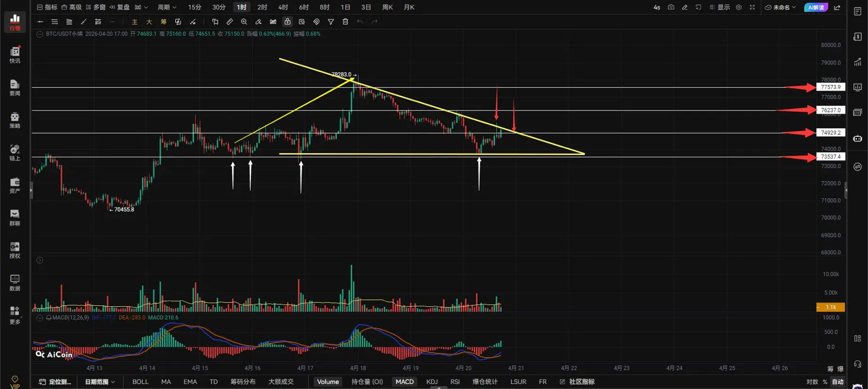Collapse the main chart legend row
This screenshot has width=868, height=389.
coord(40,34)
